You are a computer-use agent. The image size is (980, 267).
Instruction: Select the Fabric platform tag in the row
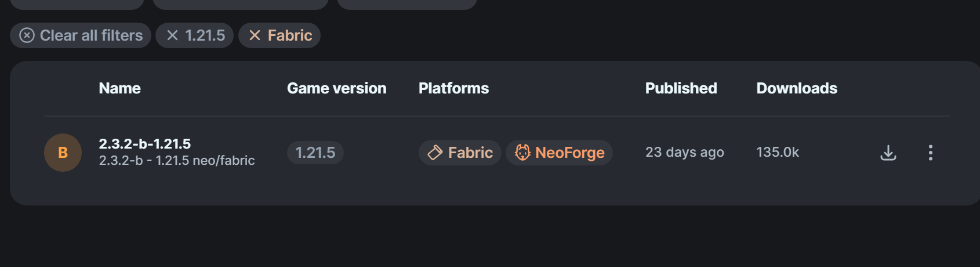click(x=460, y=153)
